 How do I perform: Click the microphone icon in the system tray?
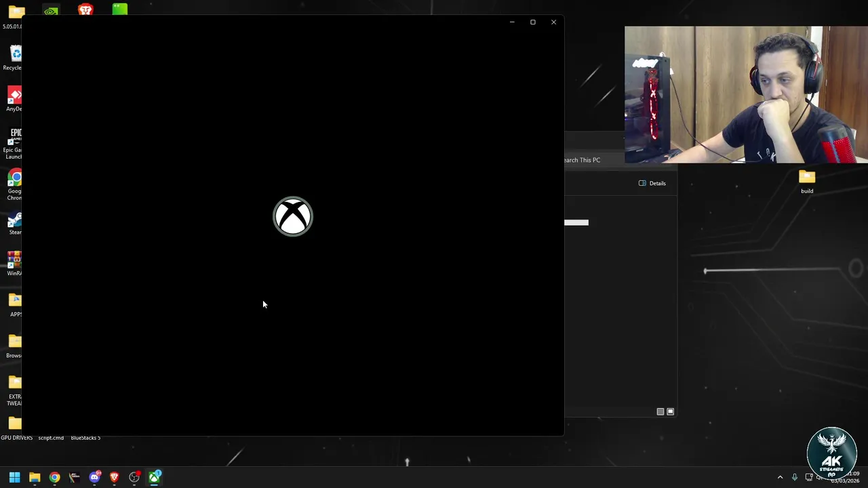(x=795, y=478)
